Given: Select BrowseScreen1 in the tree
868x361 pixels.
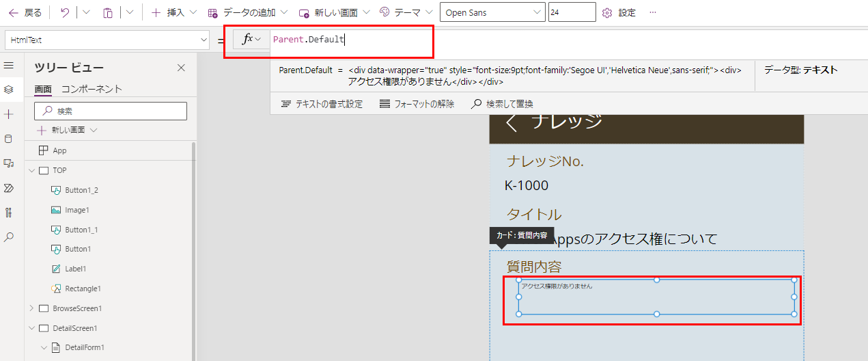Looking at the screenshot, I should [77, 308].
